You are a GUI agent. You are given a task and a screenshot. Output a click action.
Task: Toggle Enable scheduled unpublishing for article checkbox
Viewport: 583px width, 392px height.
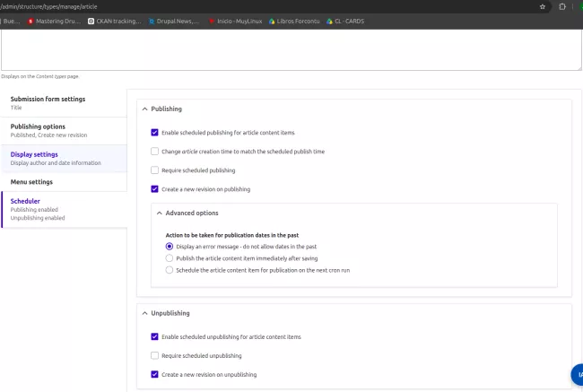coord(154,336)
